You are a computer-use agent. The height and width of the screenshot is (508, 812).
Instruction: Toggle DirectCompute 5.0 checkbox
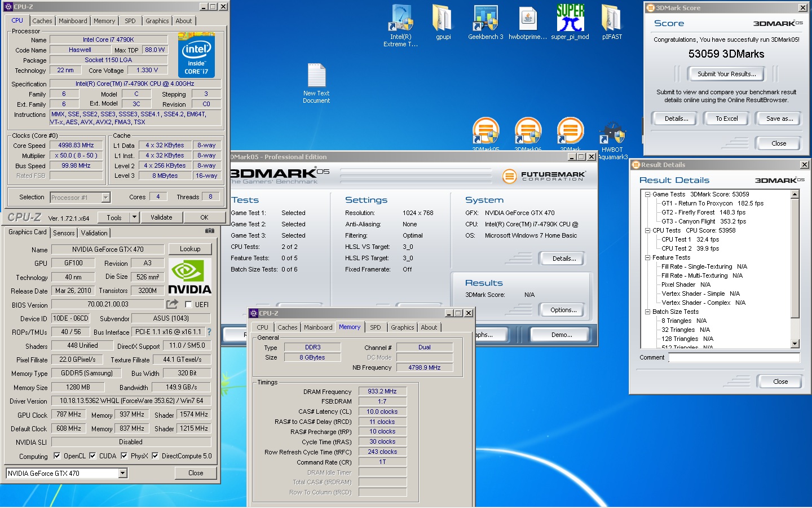pyautogui.click(x=155, y=456)
